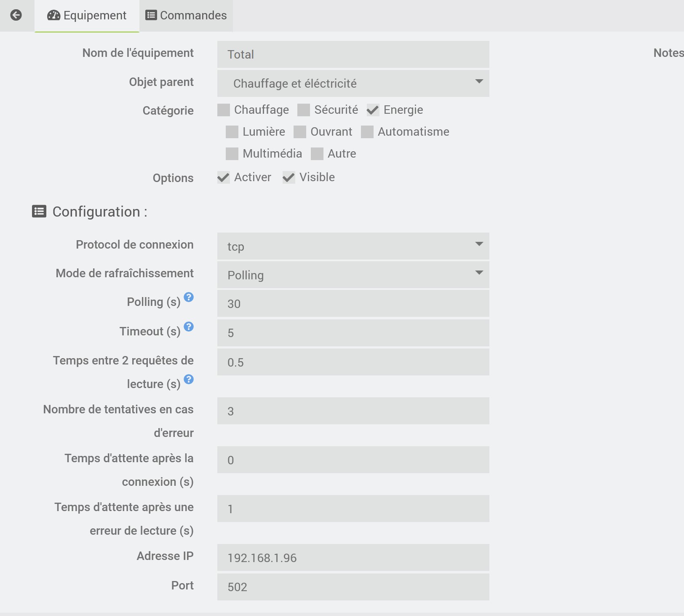Check the Sécurité category checkbox
This screenshot has height=616, width=684.
coord(304,110)
